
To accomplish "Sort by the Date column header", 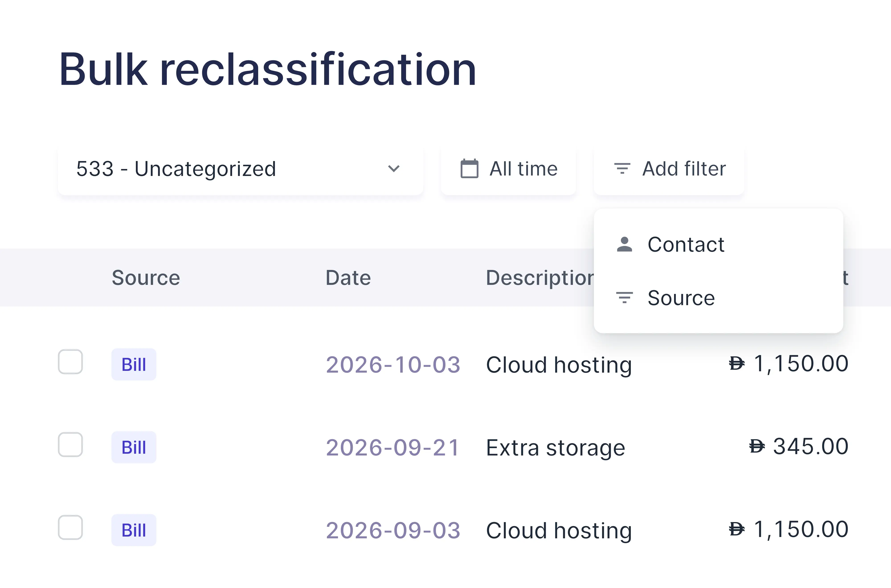I will click(348, 278).
